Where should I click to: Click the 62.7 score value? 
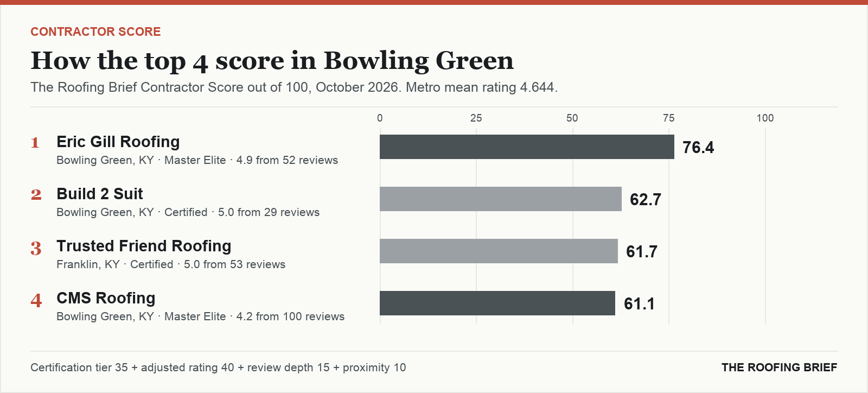646,200
